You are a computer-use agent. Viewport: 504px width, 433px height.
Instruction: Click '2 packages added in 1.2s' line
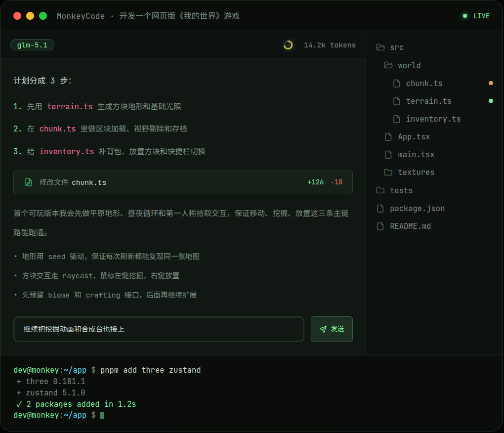[x=76, y=404]
